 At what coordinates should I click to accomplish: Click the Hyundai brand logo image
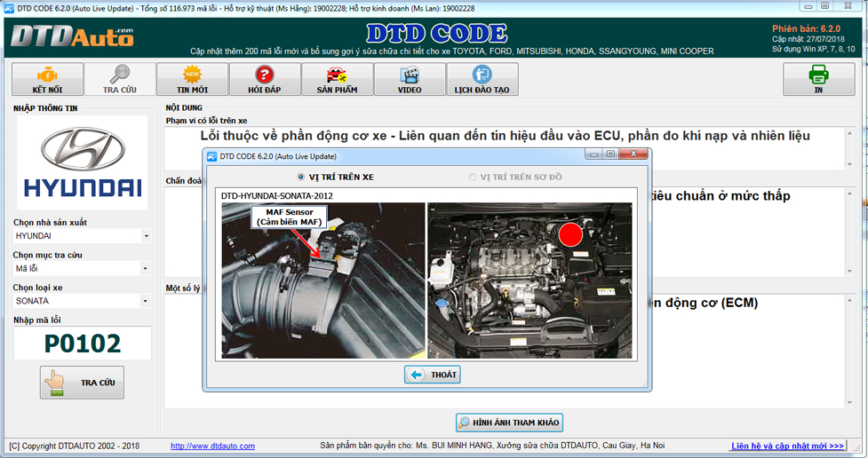[83, 162]
